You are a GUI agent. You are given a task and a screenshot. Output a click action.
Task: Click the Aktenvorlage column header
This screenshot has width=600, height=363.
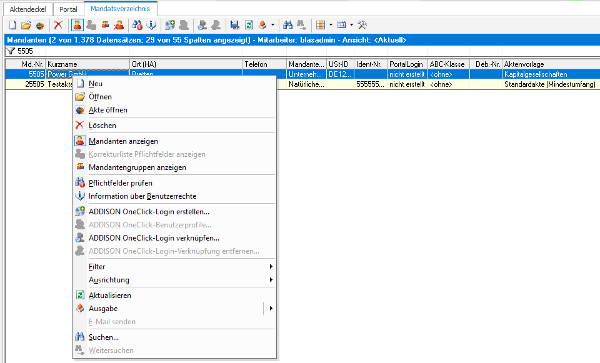[x=551, y=64]
